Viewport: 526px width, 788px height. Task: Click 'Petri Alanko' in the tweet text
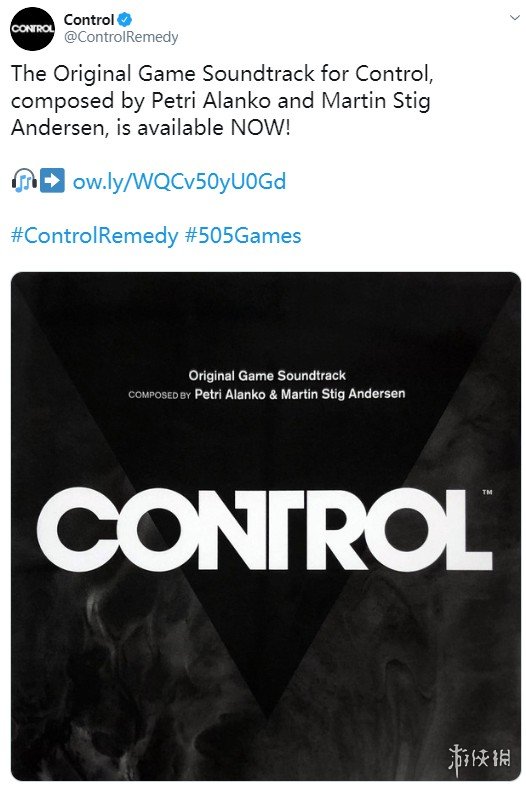coord(211,101)
